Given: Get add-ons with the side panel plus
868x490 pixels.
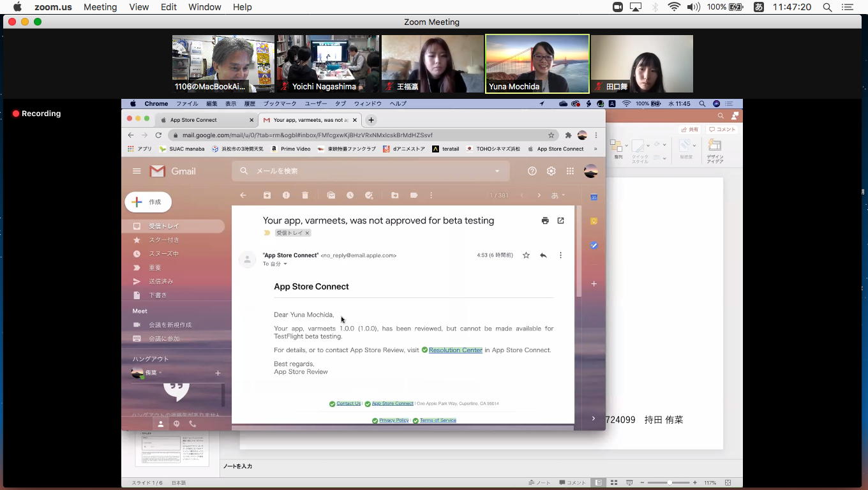Looking at the screenshot, I should 594,283.
